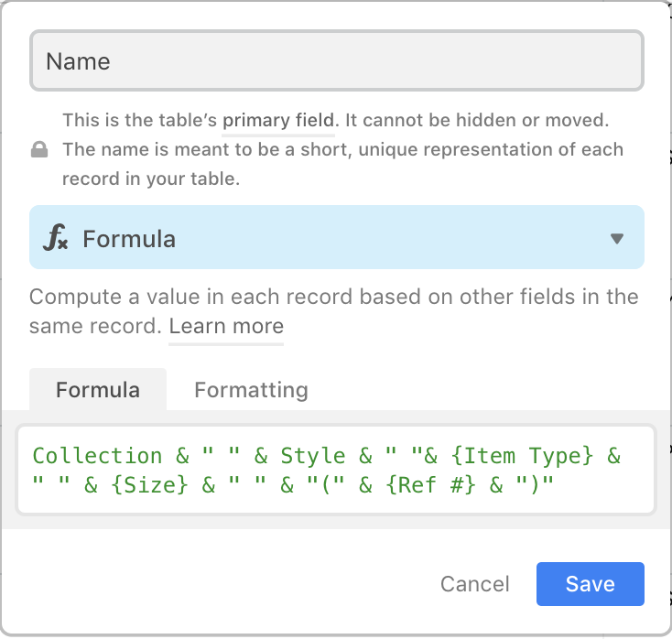Expand the field type dropdown arrow

click(617, 238)
